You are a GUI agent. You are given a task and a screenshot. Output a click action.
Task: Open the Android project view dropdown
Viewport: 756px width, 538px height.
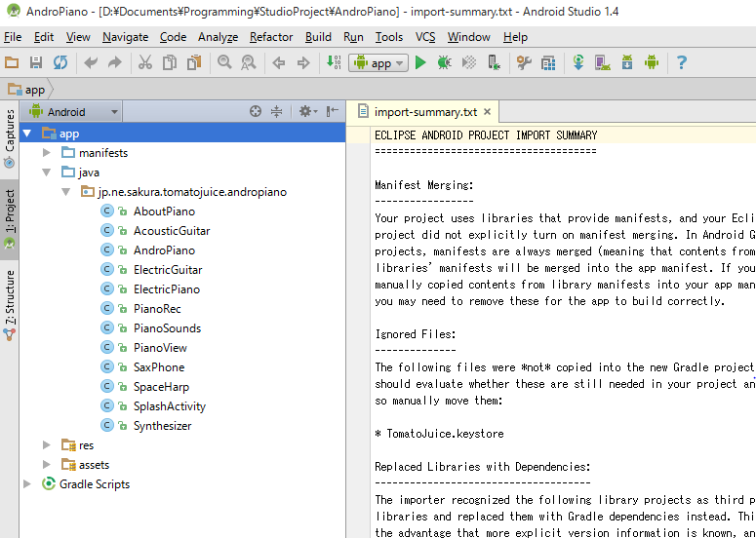point(74,111)
